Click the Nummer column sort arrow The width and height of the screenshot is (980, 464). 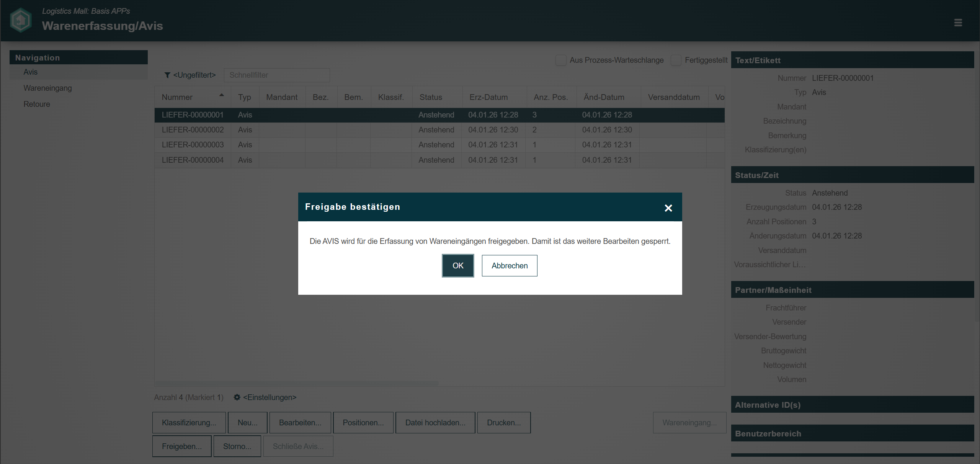[x=221, y=95]
